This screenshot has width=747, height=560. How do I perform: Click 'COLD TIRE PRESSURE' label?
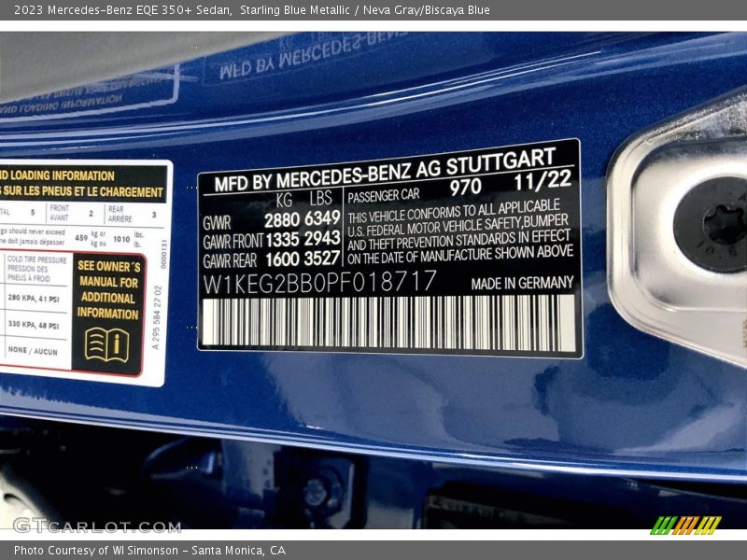pos(37,260)
